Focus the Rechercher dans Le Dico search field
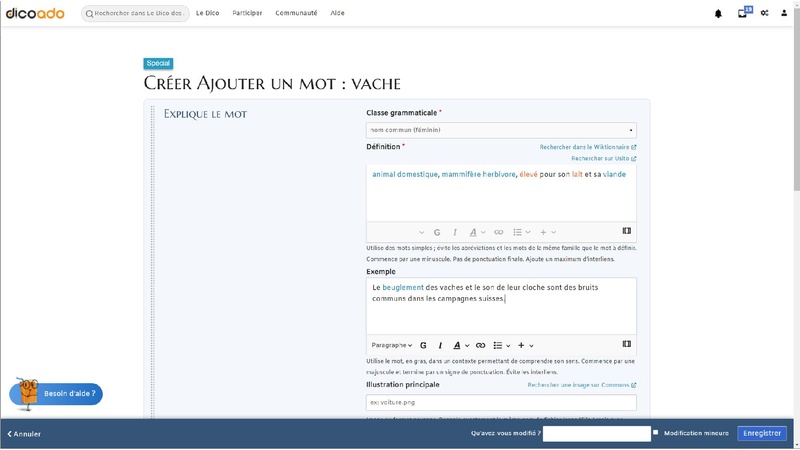The height and width of the screenshot is (450, 800). coord(135,14)
